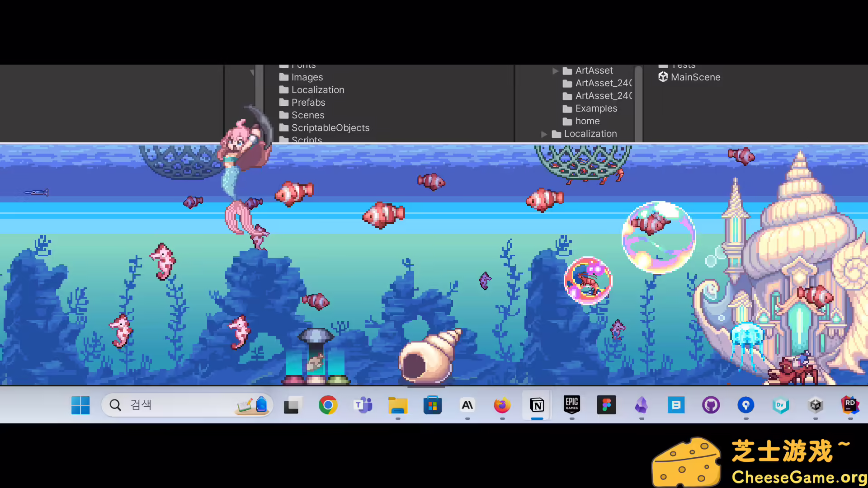
Task: Collapse the arrow above the Images folder list
Action: (x=252, y=72)
